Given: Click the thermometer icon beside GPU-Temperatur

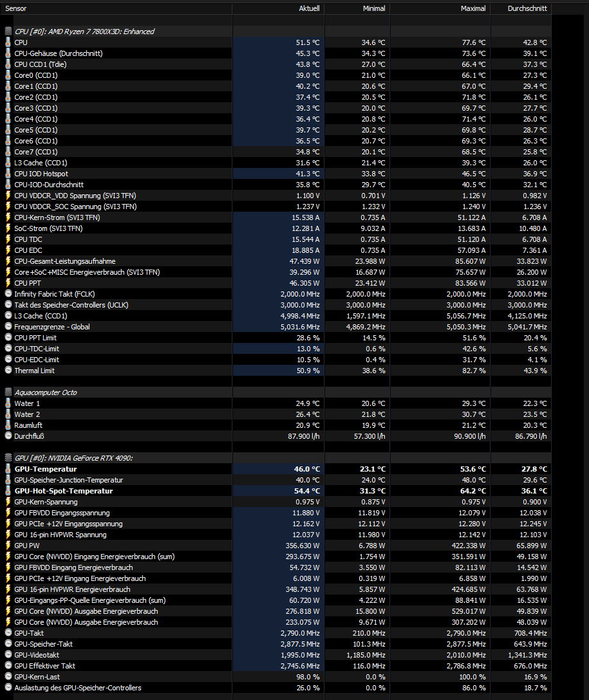Looking at the screenshot, I should click(8, 469).
